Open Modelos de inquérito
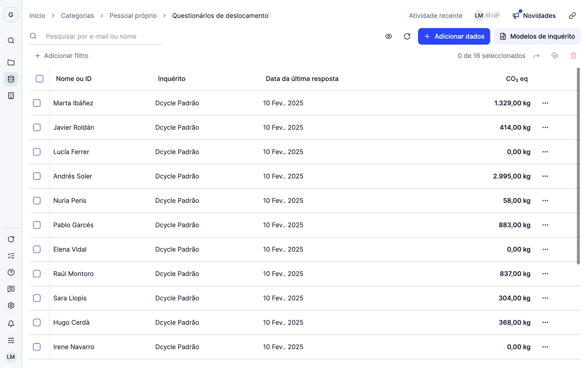Image resolution: width=588 pixels, height=368 pixels. tap(537, 36)
